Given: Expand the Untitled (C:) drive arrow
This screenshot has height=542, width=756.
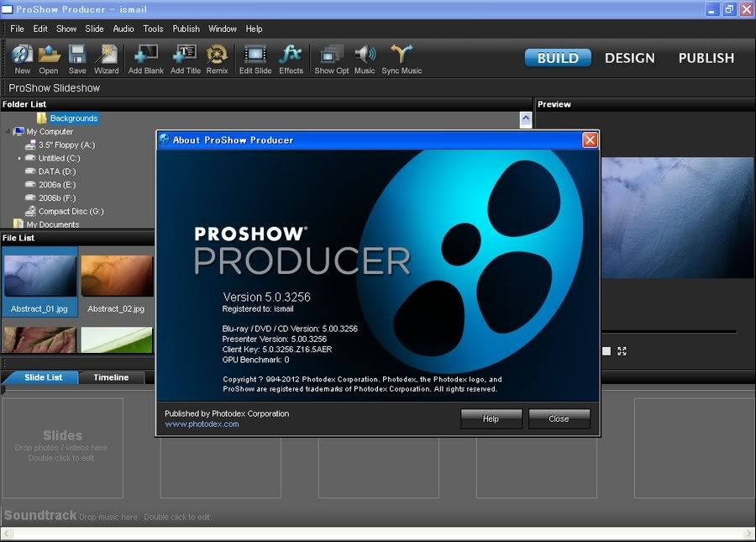Looking at the screenshot, I should [18, 158].
